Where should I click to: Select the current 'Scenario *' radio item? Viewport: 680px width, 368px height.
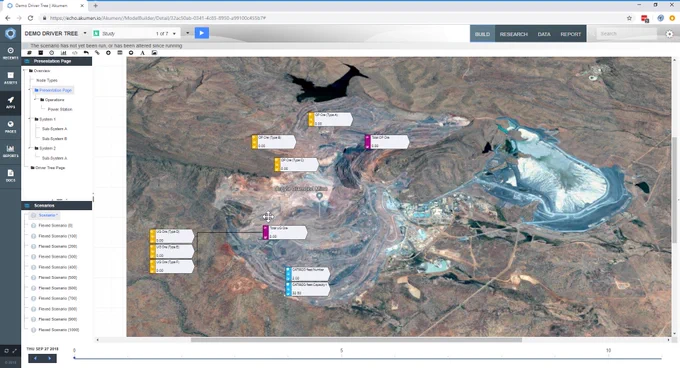[x=33, y=215]
